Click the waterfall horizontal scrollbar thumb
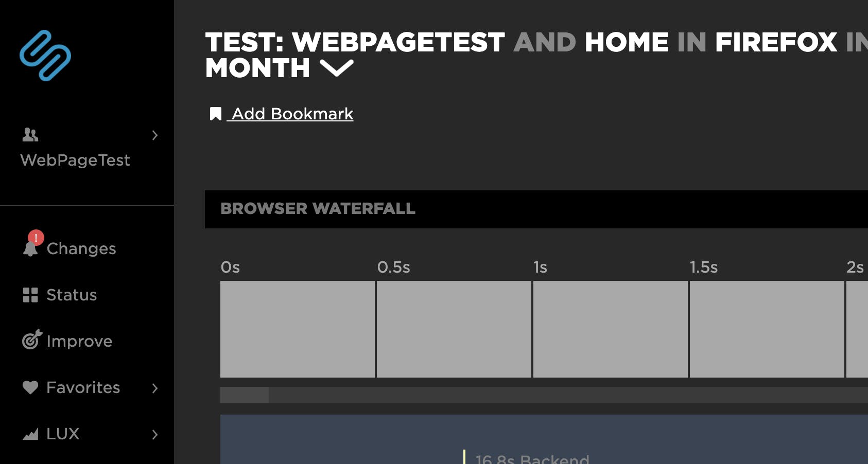Viewport: 868px width, 464px height. coord(245,395)
